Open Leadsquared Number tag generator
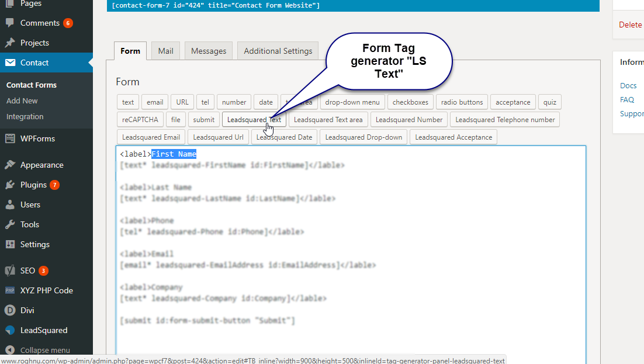 click(x=409, y=120)
